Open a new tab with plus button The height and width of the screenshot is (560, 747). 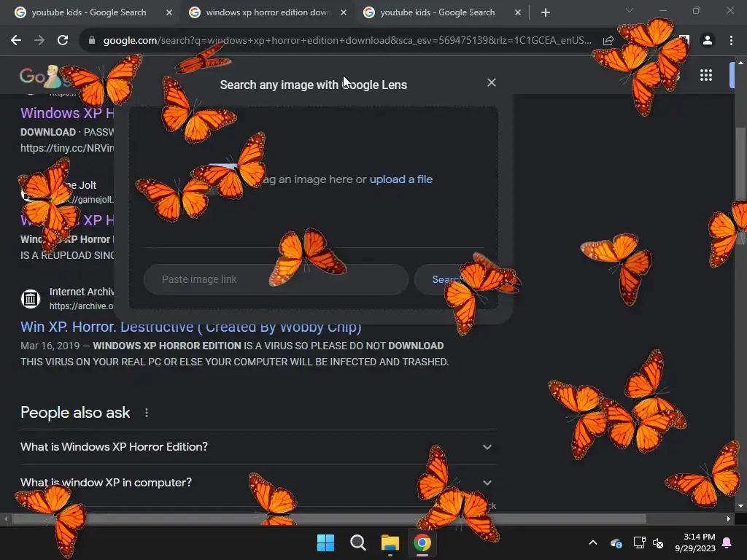pos(546,12)
